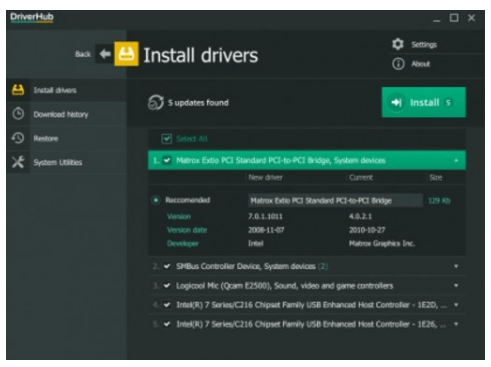Close the DriverHub window
The width and height of the screenshot is (491, 367).
tap(471, 18)
